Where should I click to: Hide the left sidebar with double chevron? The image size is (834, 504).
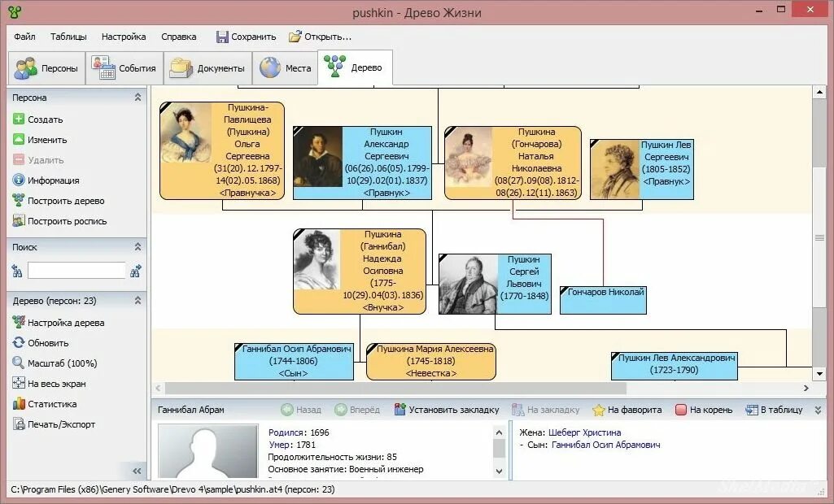click(137, 471)
